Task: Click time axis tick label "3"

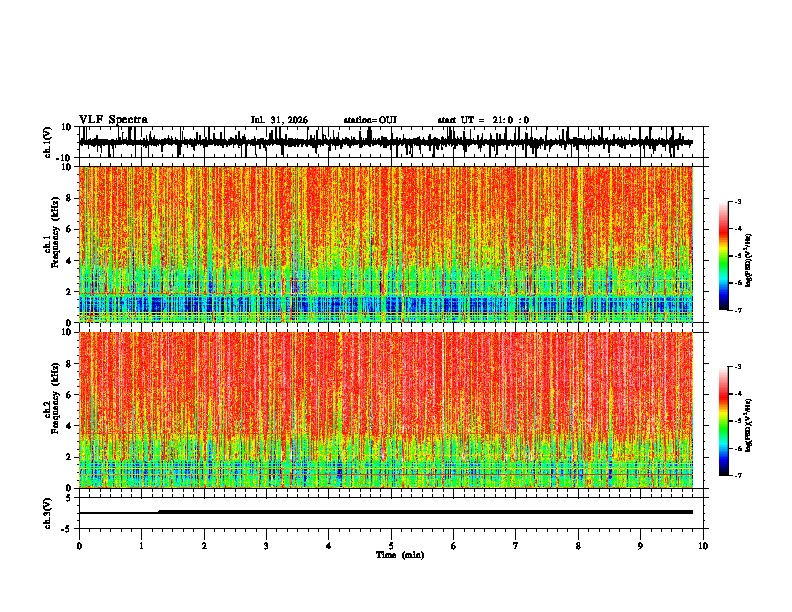Action: click(266, 546)
